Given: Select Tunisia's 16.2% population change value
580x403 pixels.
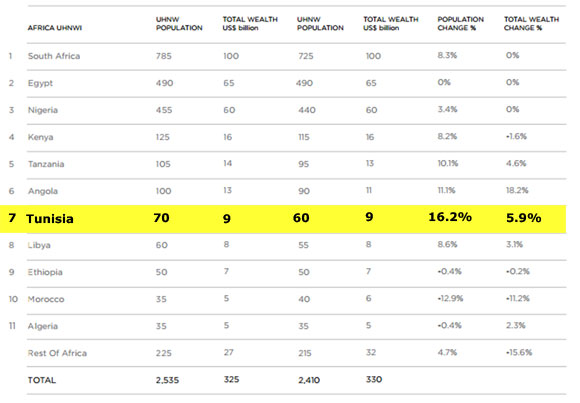Looking at the screenshot, I should (450, 217).
